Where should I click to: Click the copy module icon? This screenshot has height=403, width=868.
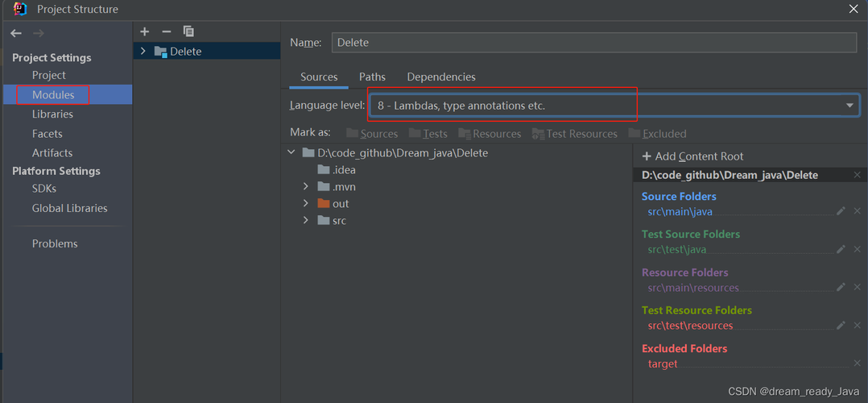[x=188, y=31]
